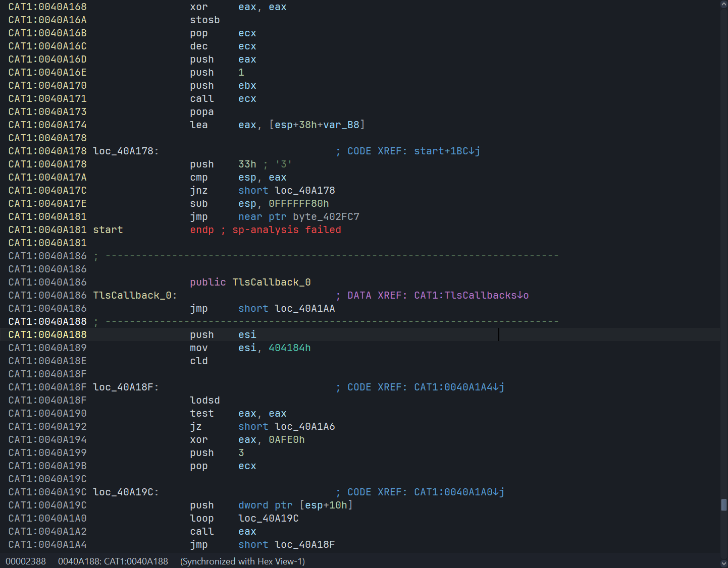This screenshot has width=728, height=568.
Task: Follow the CAT1:TlsCallbacks data xref
Action: (x=471, y=296)
